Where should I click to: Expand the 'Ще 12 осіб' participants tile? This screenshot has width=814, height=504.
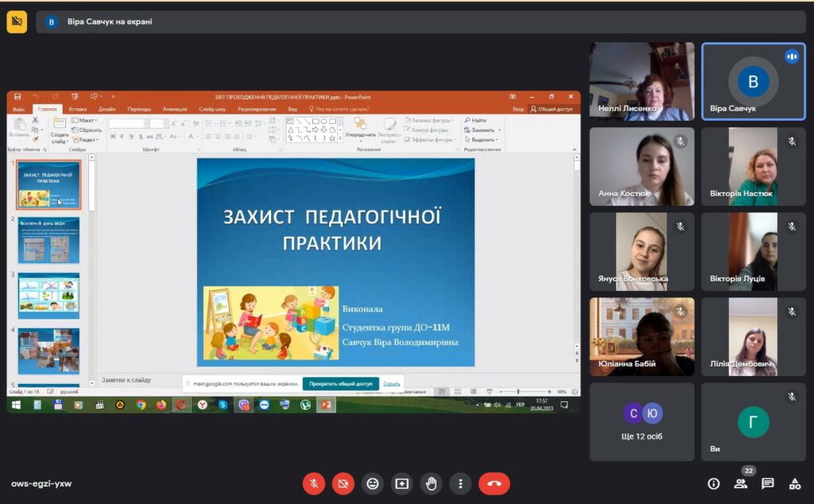click(x=642, y=422)
